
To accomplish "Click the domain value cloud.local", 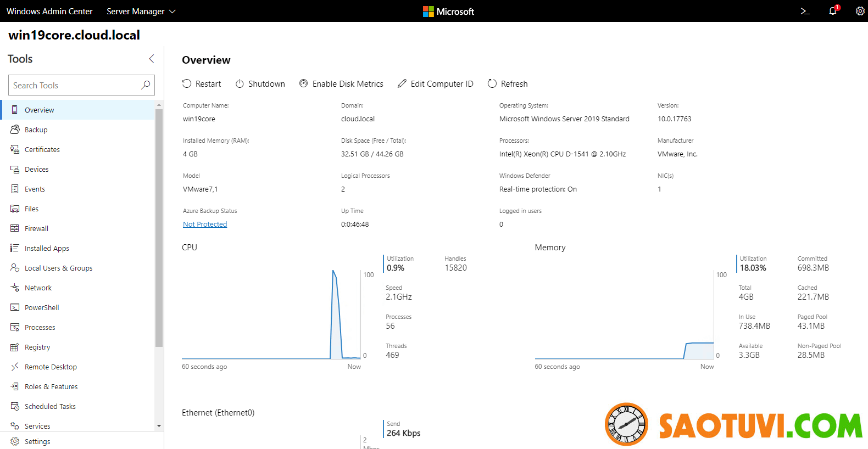I will pos(358,119).
